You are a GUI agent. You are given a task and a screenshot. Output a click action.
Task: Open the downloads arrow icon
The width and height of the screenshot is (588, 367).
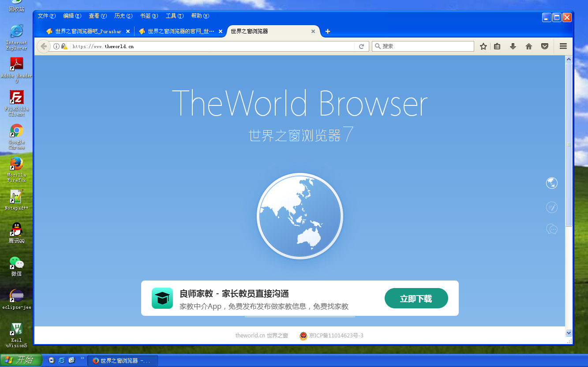pyautogui.click(x=513, y=46)
